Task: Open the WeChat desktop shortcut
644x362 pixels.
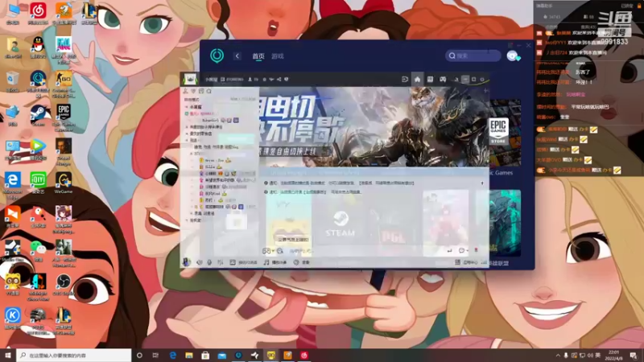Action: [x=38, y=250]
